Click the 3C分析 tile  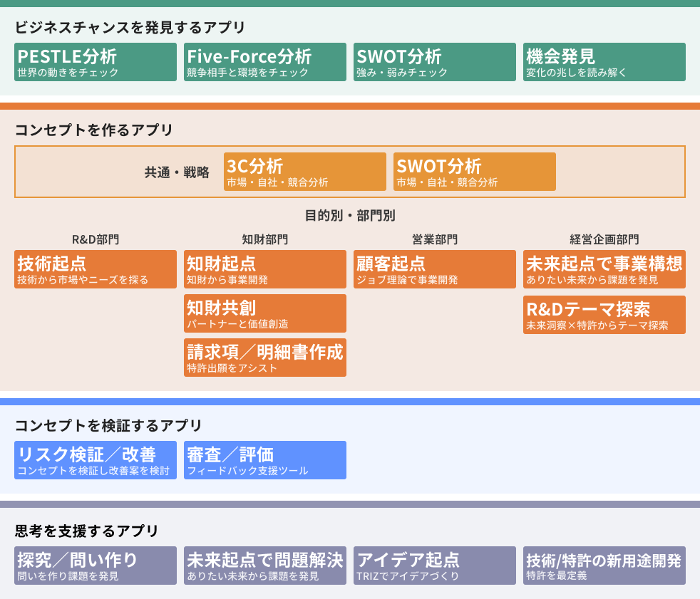click(x=305, y=172)
